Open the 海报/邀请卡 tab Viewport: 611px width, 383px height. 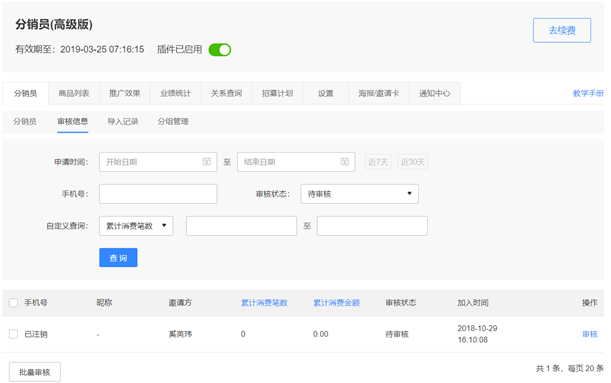(x=379, y=94)
